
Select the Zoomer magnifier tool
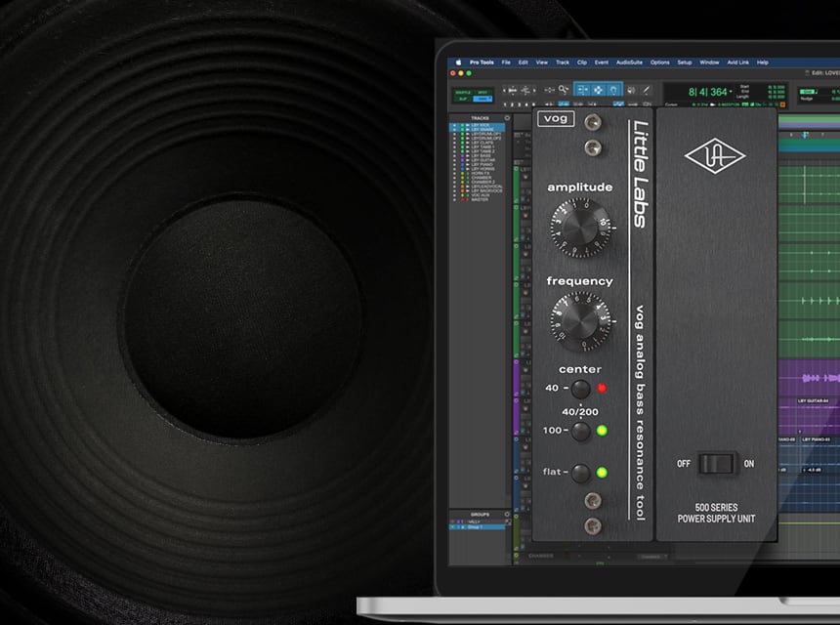click(563, 90)
